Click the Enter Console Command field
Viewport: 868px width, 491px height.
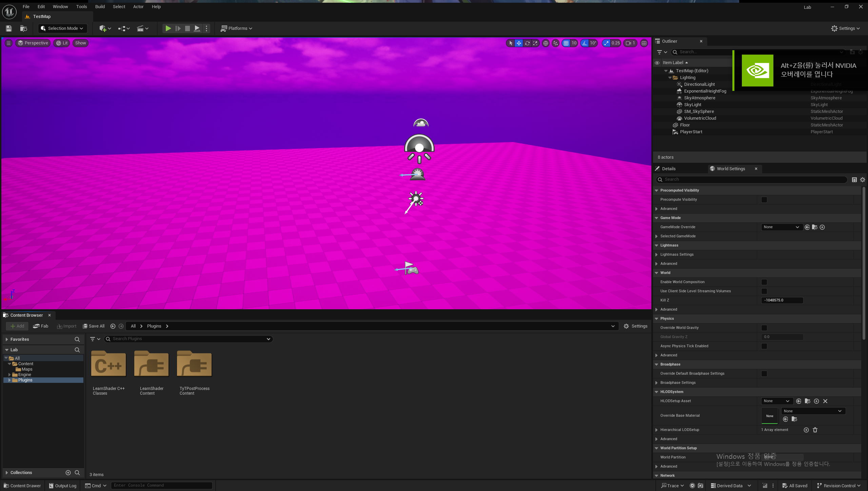point(162,485)
